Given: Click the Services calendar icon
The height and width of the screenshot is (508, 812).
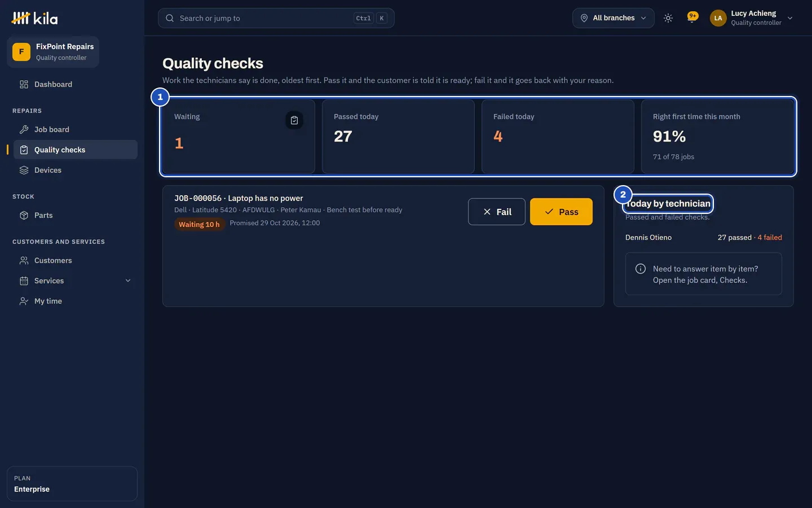Looking at the screenshot, I should click(24, 281).
